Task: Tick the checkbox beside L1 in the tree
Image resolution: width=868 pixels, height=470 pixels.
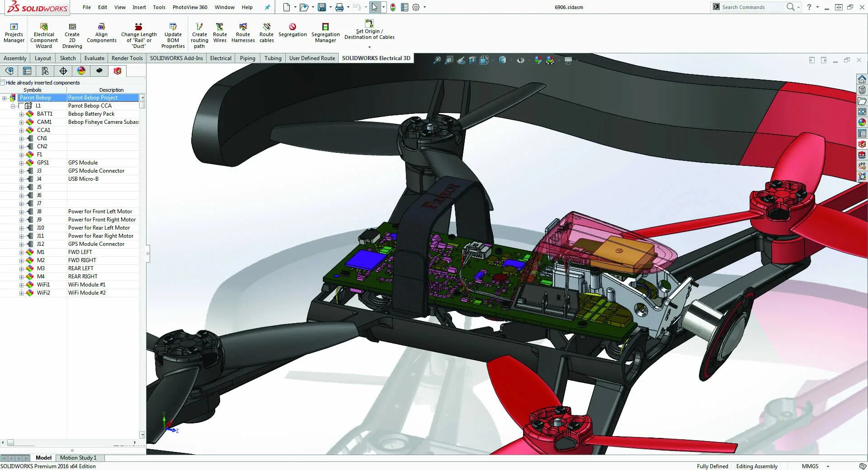Action: point(21,106)
